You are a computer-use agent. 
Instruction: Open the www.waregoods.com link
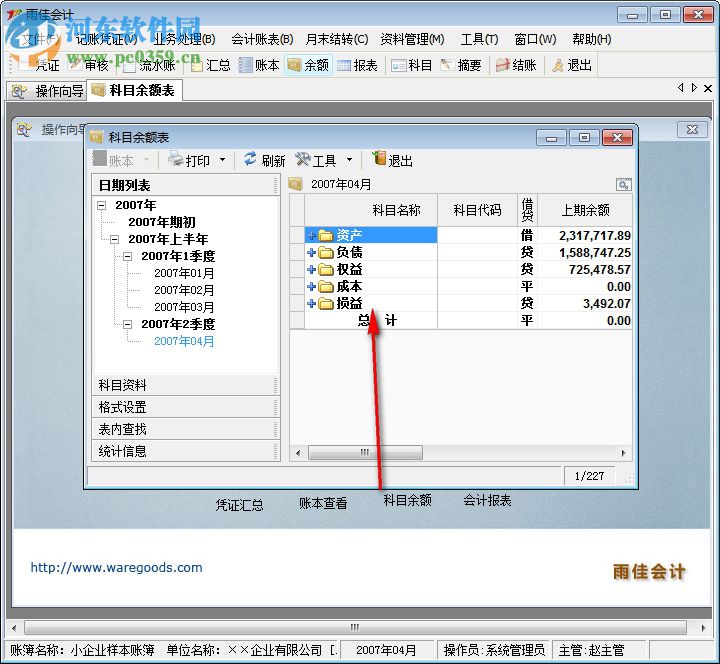coord(116,568)
